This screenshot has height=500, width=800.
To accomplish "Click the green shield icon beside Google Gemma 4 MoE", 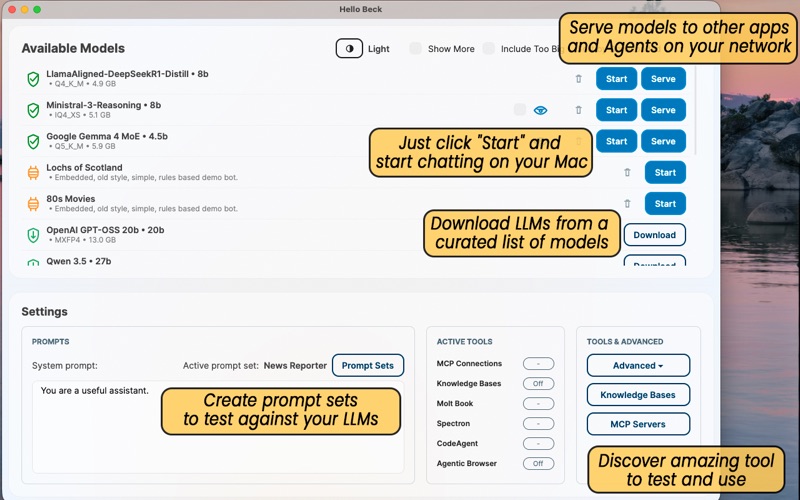I will tap(33, 141).
